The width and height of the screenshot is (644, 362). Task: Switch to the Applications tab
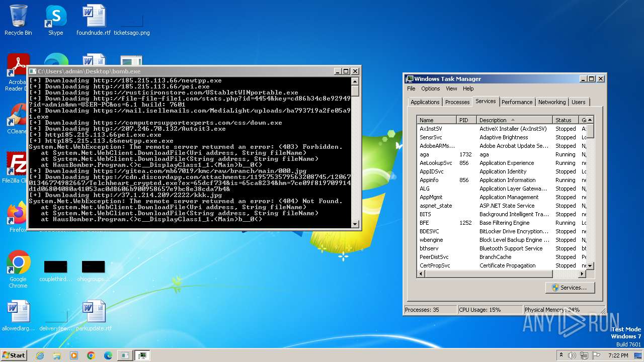425,102
